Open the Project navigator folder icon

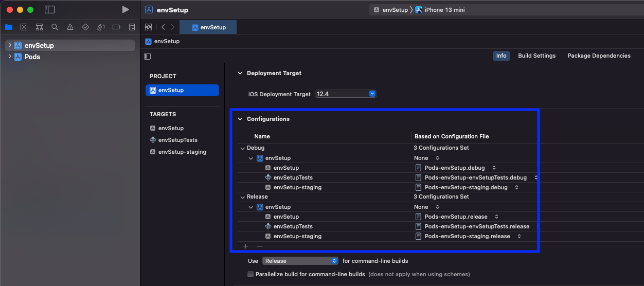pos(8,27)
